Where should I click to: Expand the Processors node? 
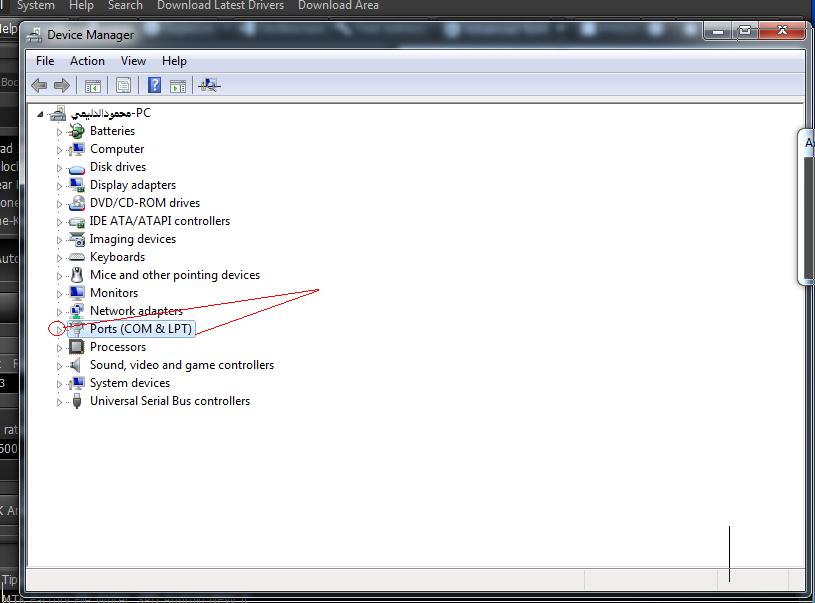tap(59, 348)
